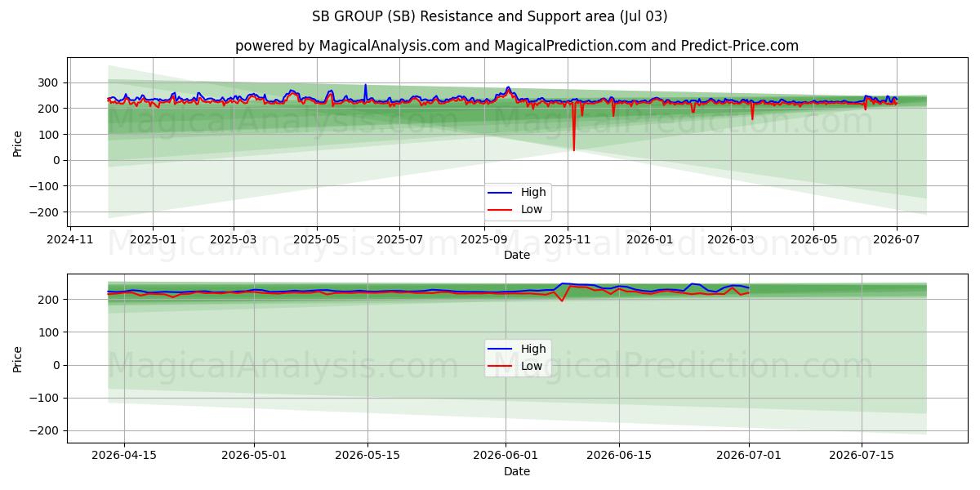Click the "2025-03" date tick label

click(234, 239)
